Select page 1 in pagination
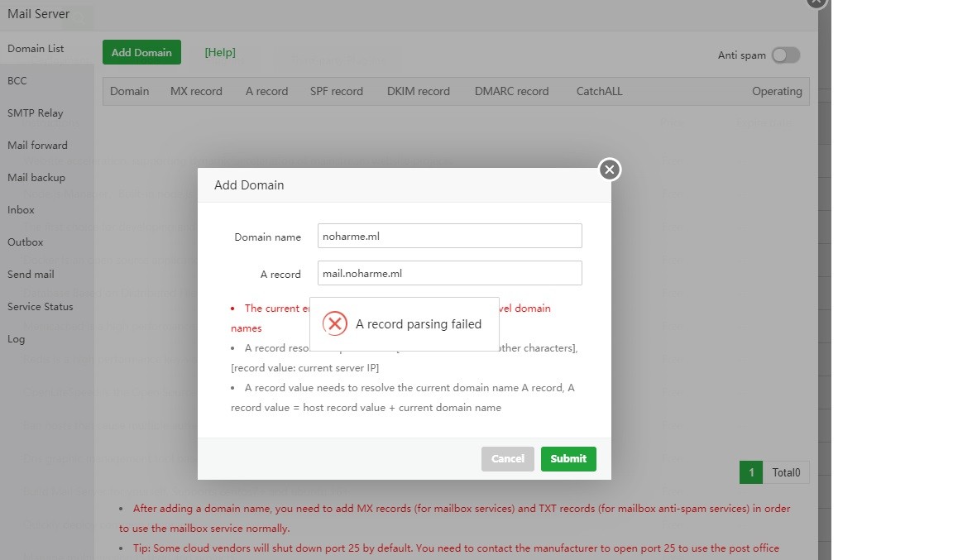This screenshot has width=953, height=560. click(x=751, y=473)
